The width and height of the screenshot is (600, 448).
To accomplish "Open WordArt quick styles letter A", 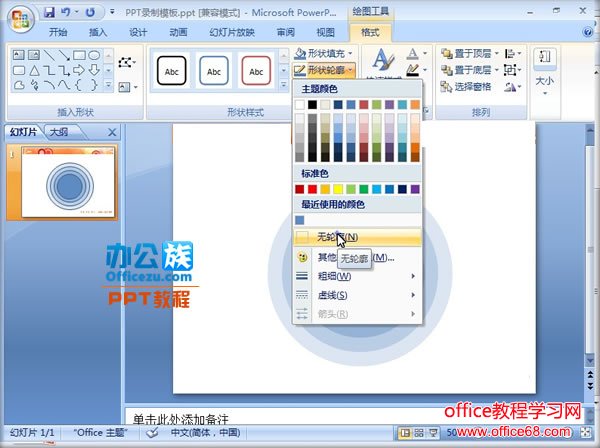I will 383,61.
